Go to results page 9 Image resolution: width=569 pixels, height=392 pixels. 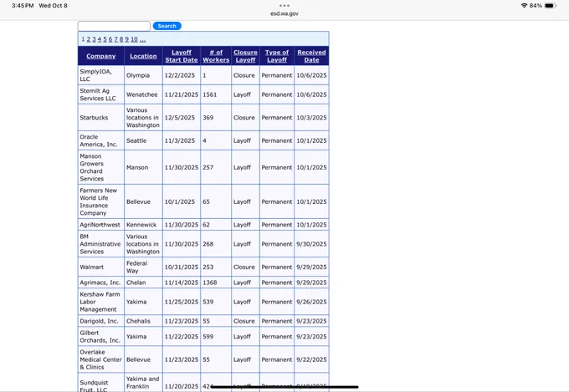(x=126, y=39)
